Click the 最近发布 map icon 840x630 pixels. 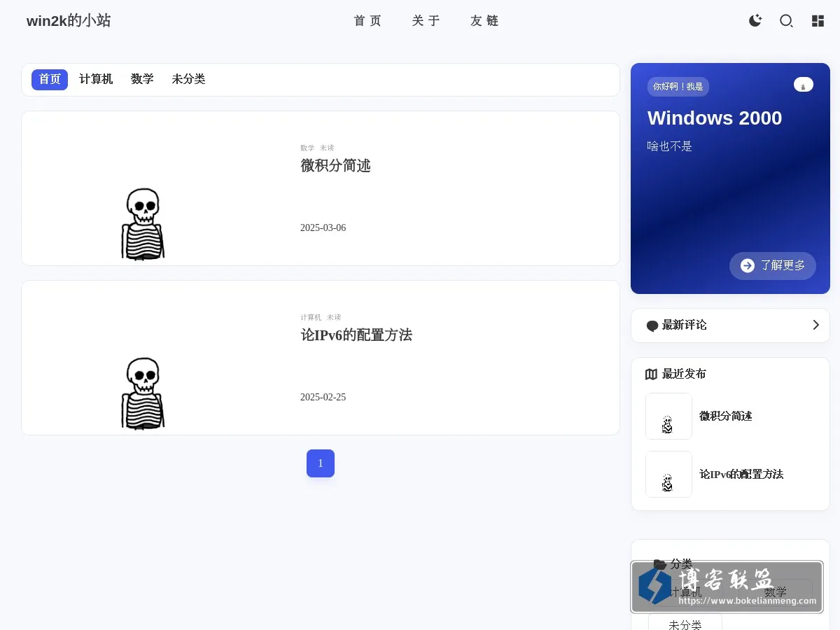(x=651, y=374)
